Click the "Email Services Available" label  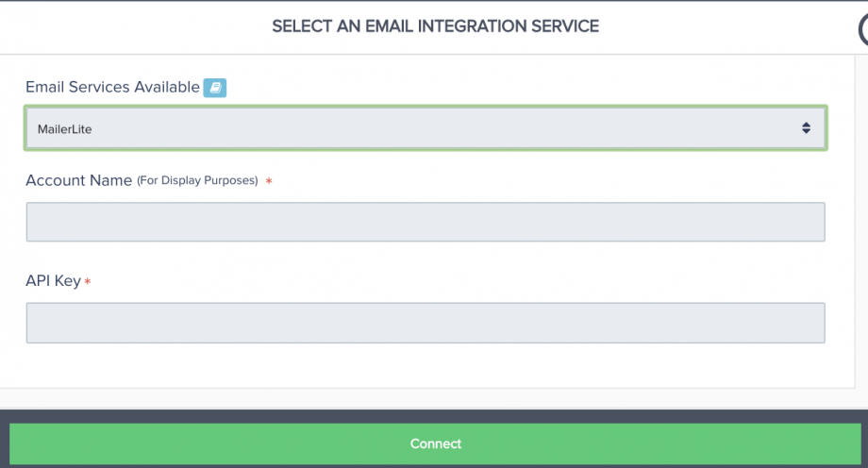(112, 87)
